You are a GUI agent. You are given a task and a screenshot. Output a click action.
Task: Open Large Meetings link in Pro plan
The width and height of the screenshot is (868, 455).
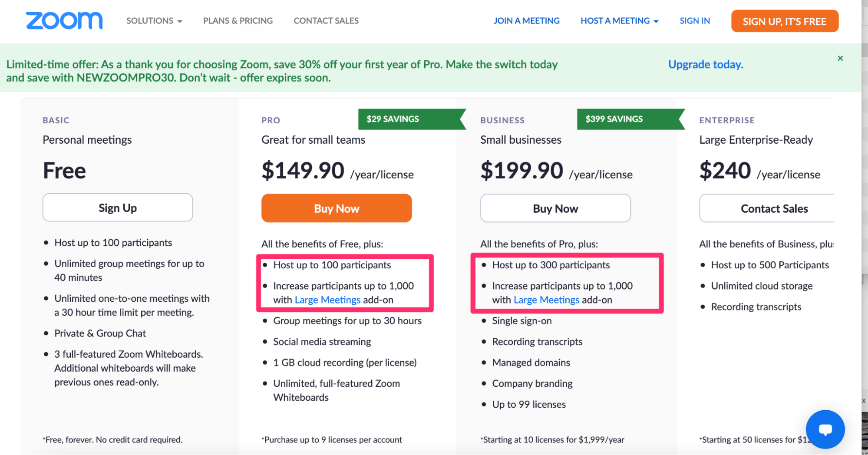[327, 300]
